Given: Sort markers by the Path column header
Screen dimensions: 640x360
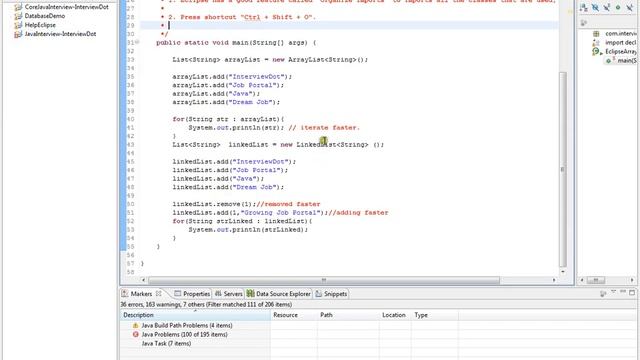Looking at the screenshot, I should 348,315.
